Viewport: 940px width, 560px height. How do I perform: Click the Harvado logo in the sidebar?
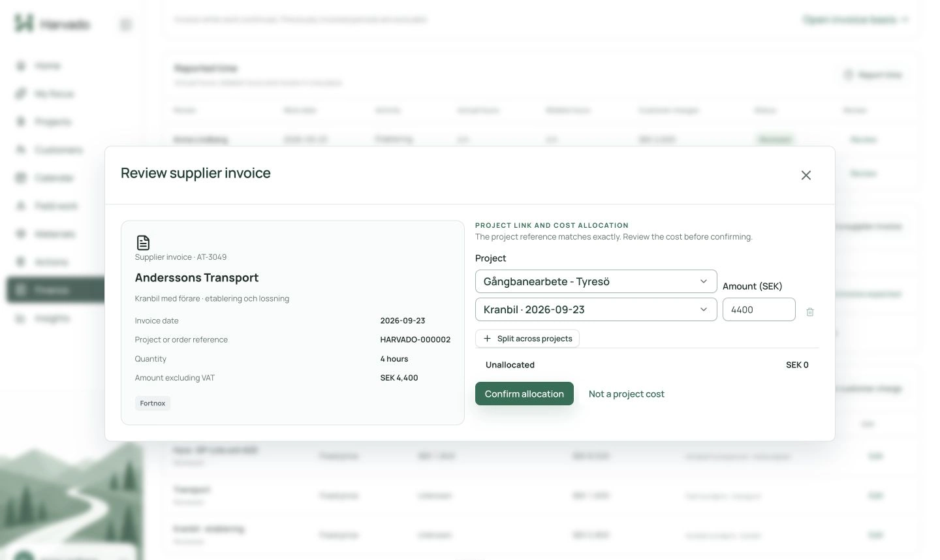tap(24, 23)
